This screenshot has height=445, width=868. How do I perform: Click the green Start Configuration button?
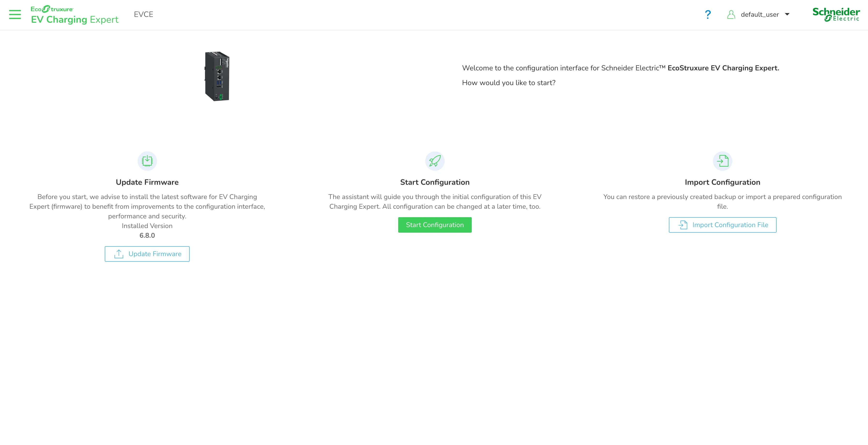pyautogui.click(x=435, y=225)
